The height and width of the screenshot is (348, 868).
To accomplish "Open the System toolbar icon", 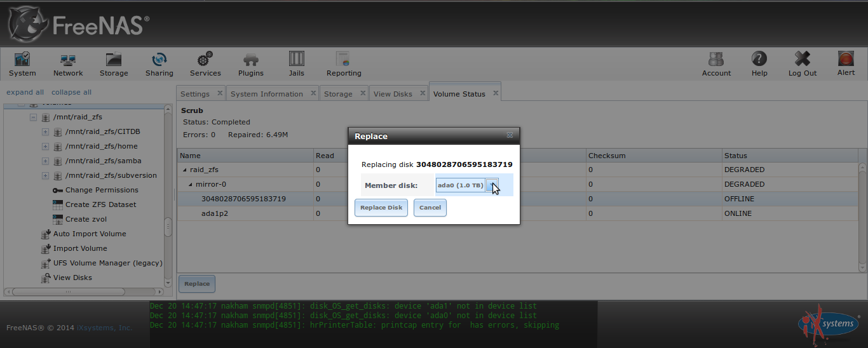I will (22, 59).
